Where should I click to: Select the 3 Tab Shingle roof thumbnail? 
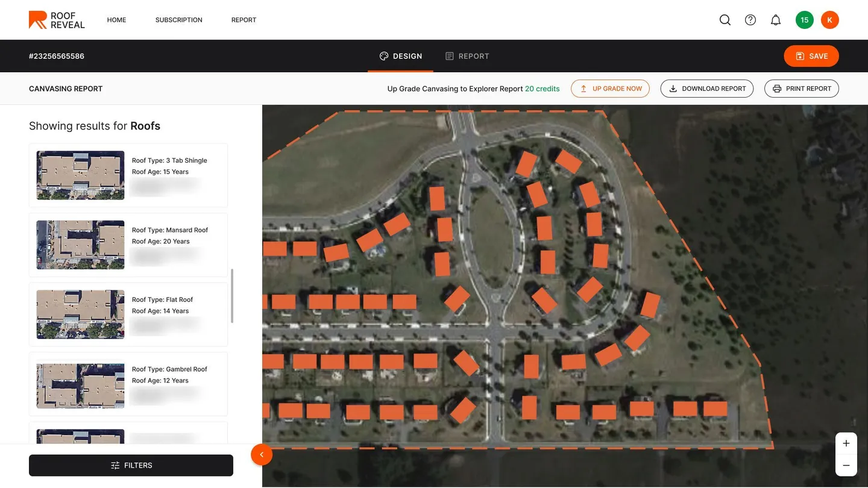click(80, 175)
